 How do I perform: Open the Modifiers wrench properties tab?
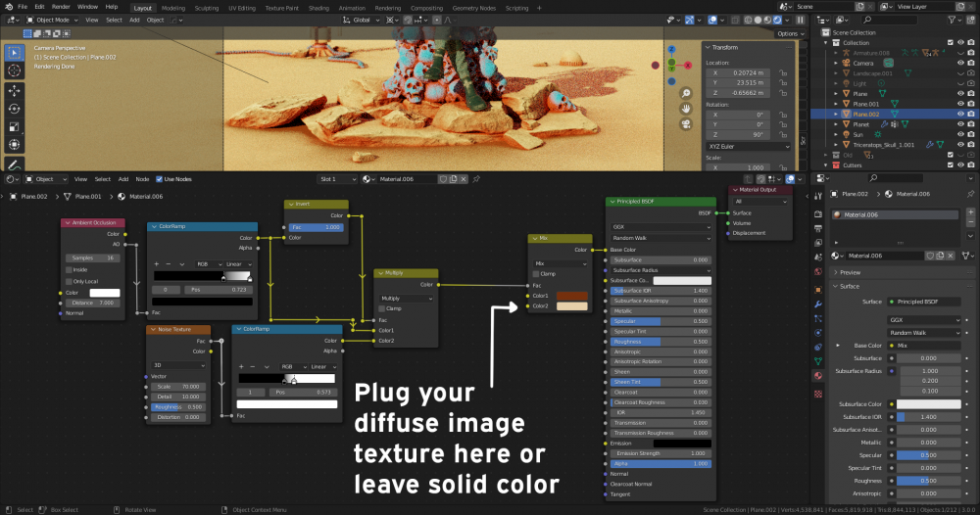[x=818, y=304]
